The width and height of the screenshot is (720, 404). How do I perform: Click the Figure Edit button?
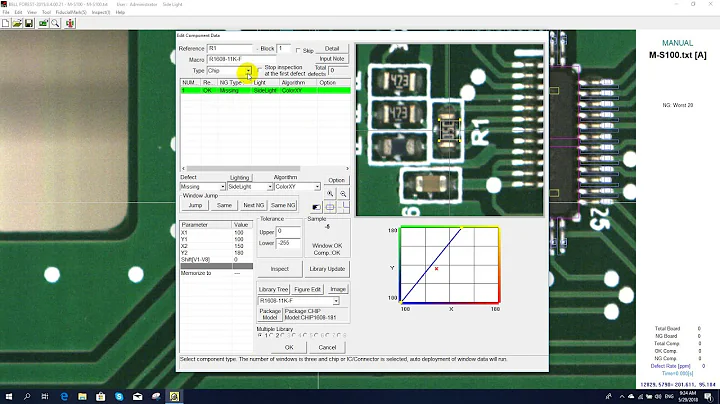pyautogui.click(x=307, y=289)
